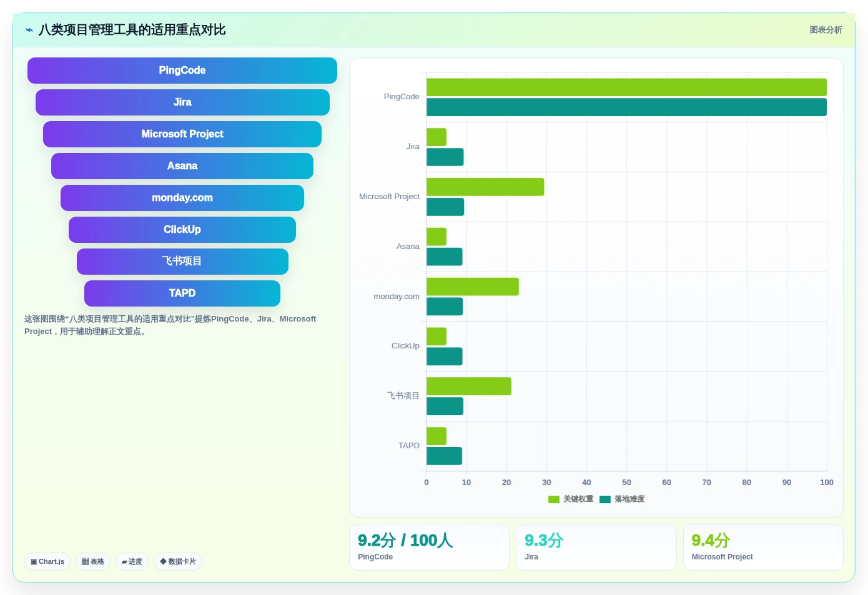Click TAPD teal chart bar
This screenshot has width=868, height=595.
(x=444, y=456)
